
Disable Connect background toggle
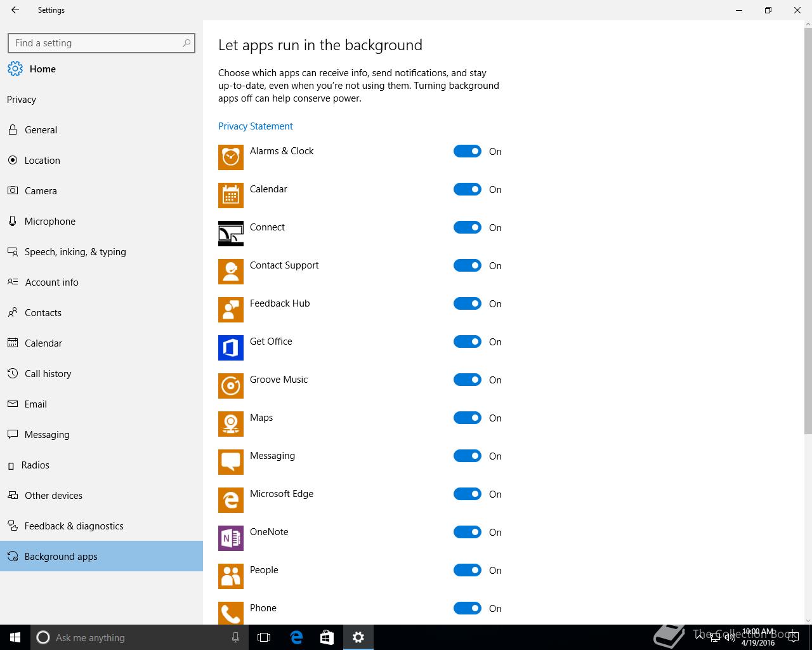click(x=468, y=227)
